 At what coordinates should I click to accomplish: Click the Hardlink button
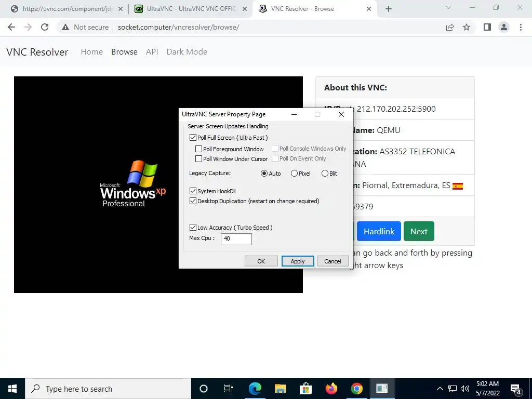click(379, 231)
